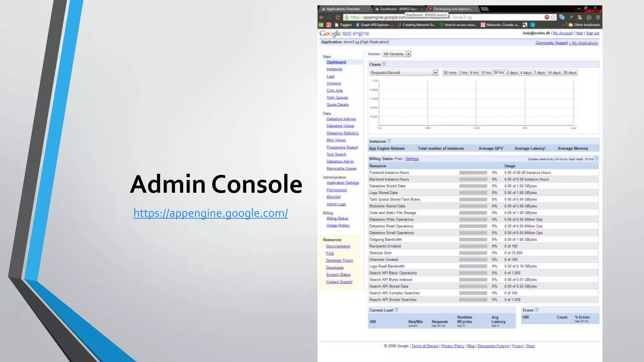Open the Task Queues sidebar link

pyautogui.click(x=337, y=98)
